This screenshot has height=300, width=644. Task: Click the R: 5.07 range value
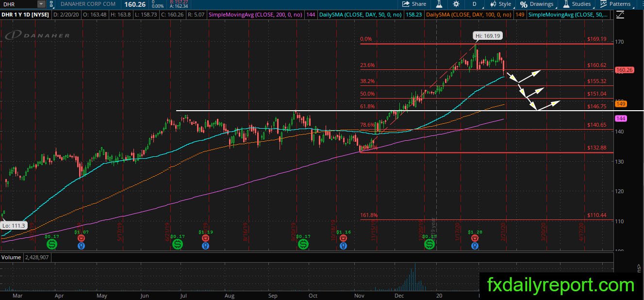195,15
